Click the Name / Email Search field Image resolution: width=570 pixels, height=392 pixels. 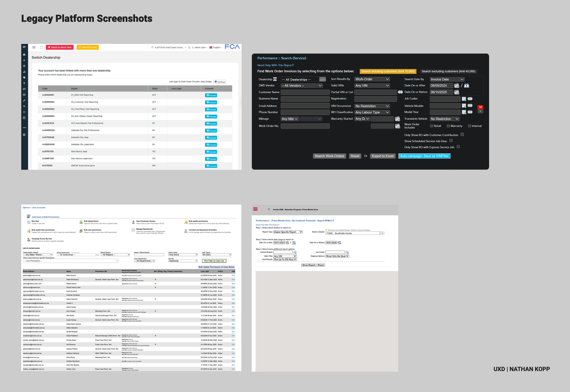tap(149, 255)
